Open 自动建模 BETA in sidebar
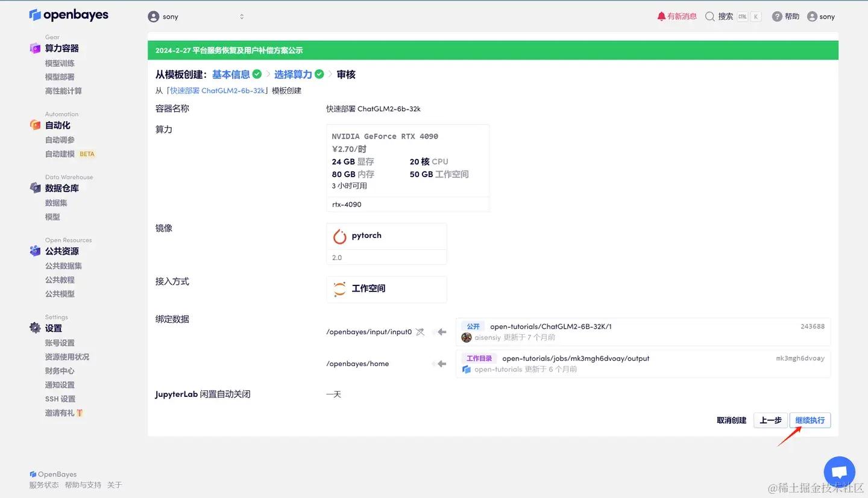Image resolution: width=868 pixels, height=498 pixels. pos(70,154)
